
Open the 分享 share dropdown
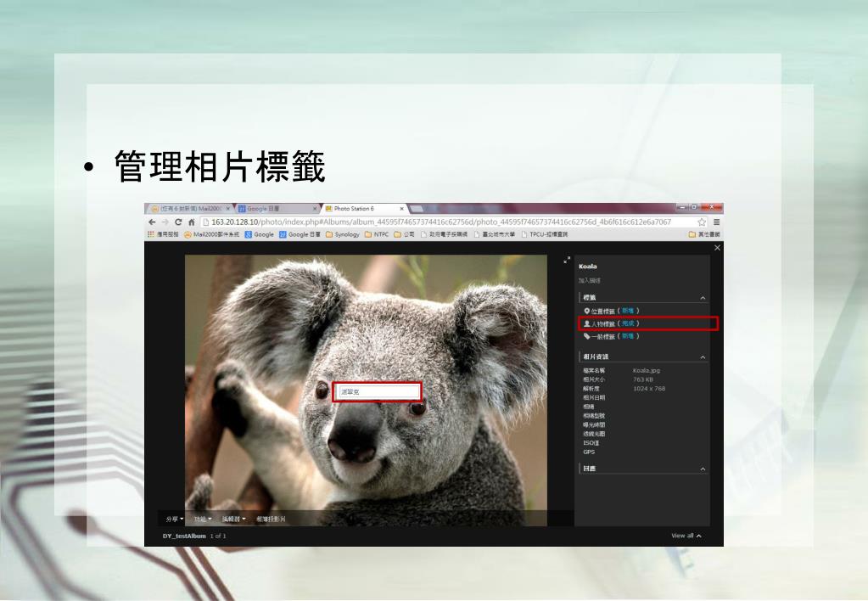tap(175, 519)
